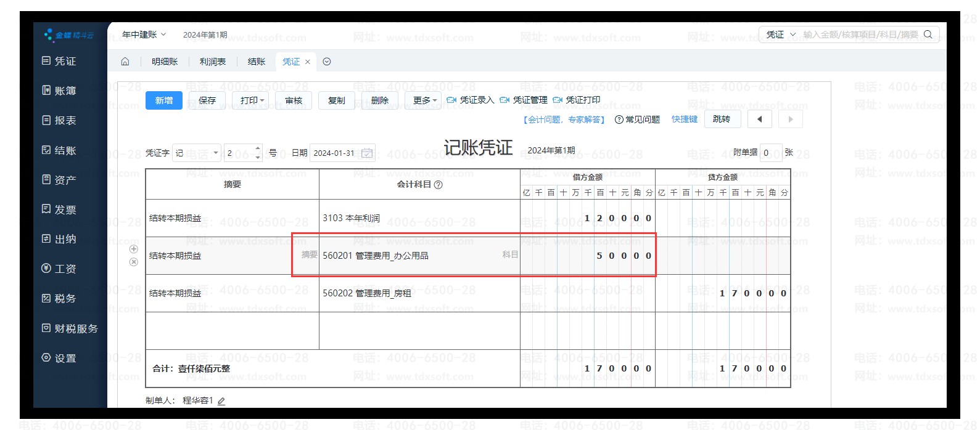Screen dimensions: 980x430
Task: Click help icon next to 会计科目
Action: [x=439, y=185]
